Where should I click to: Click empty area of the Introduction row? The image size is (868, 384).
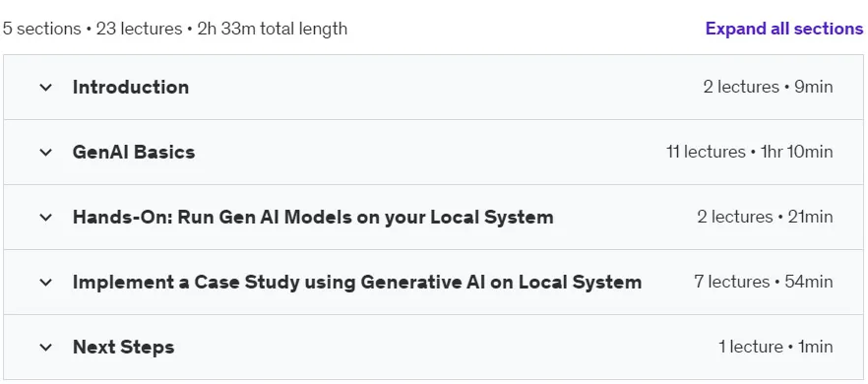coord(443,87)
